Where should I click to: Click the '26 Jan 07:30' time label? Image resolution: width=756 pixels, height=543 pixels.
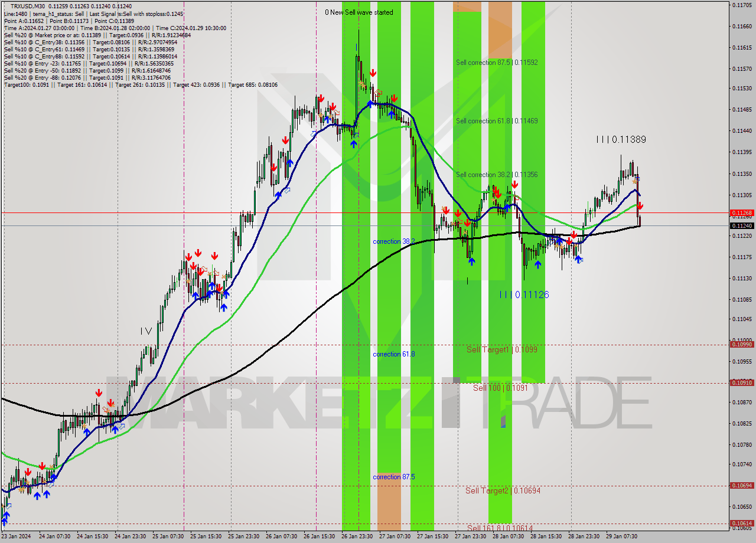click(x=281, y=537)
